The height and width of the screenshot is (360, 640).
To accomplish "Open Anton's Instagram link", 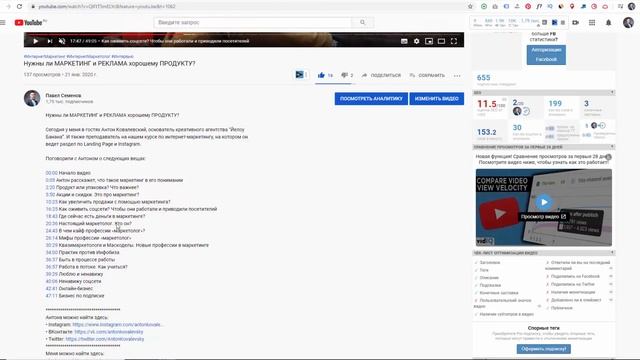I will click(x=118, y=324).
